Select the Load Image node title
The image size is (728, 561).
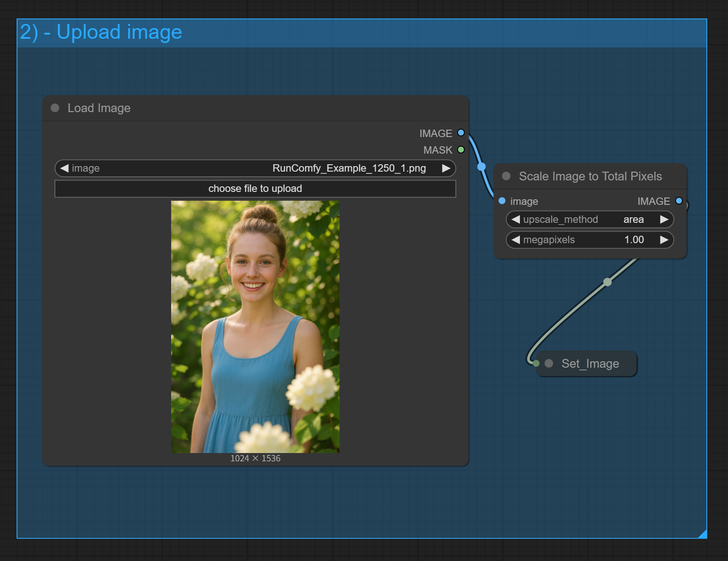point(99,108)
